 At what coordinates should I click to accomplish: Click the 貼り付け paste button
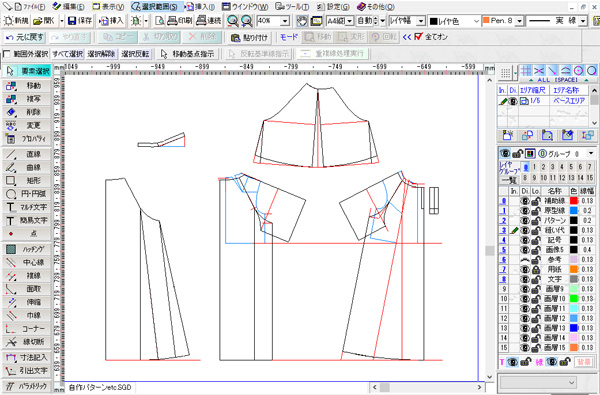pos(250,38)
